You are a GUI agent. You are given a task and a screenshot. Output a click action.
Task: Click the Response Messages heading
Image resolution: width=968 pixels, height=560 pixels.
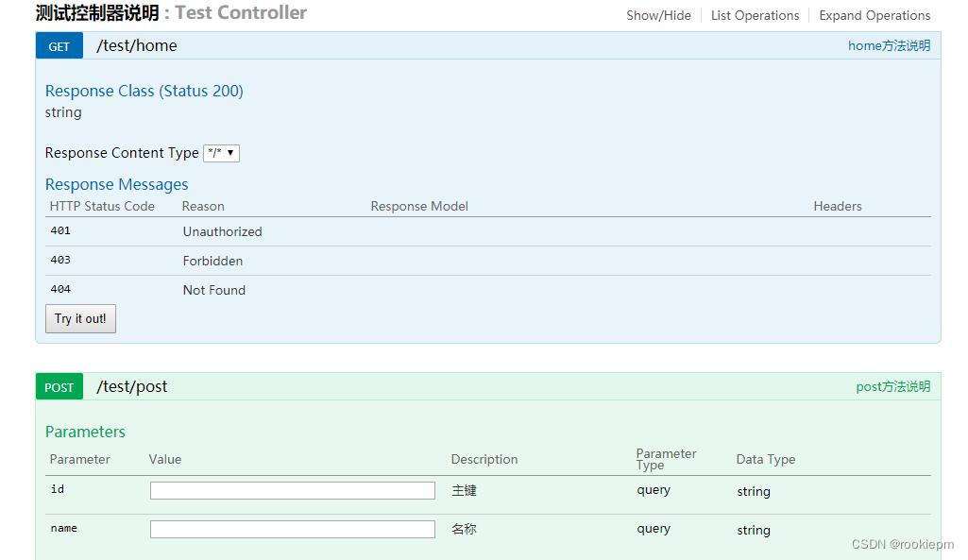click(116, 184)
